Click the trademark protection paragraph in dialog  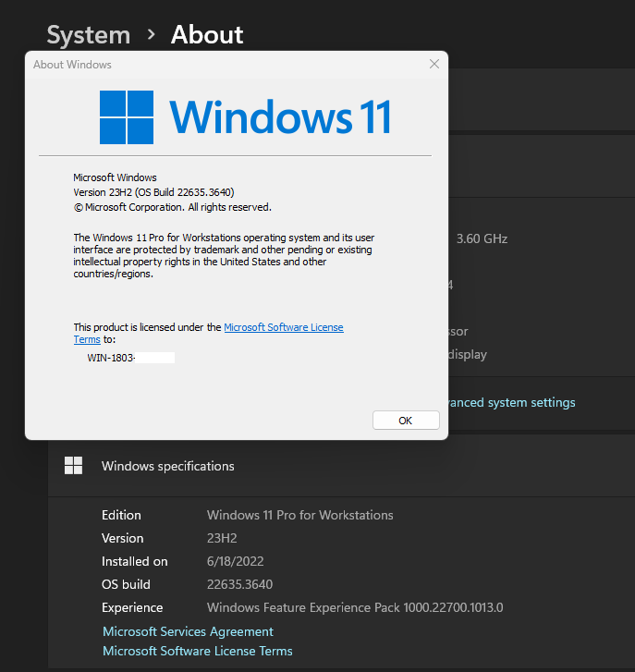coord(224,256)
